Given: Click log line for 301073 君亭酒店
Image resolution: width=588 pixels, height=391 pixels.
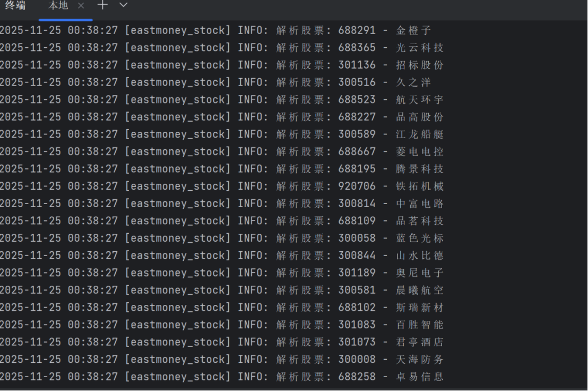Looking at the screenshot, I should 222,342.
